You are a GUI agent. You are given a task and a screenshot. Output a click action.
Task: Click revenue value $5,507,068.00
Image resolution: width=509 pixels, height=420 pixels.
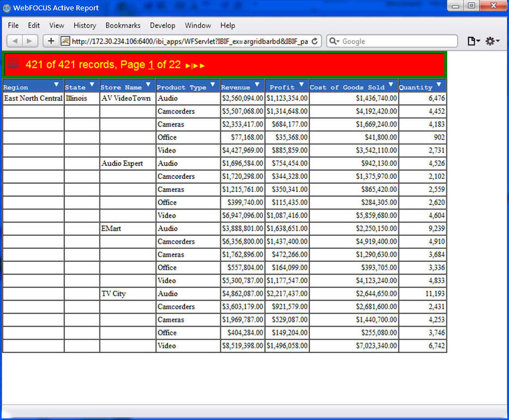[x=242, y=111]
